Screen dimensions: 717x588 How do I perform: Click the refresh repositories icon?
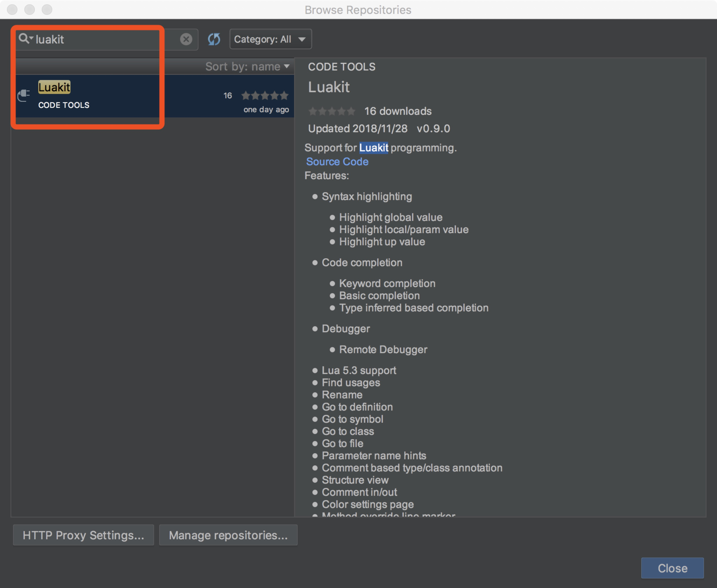coord(214,39)
